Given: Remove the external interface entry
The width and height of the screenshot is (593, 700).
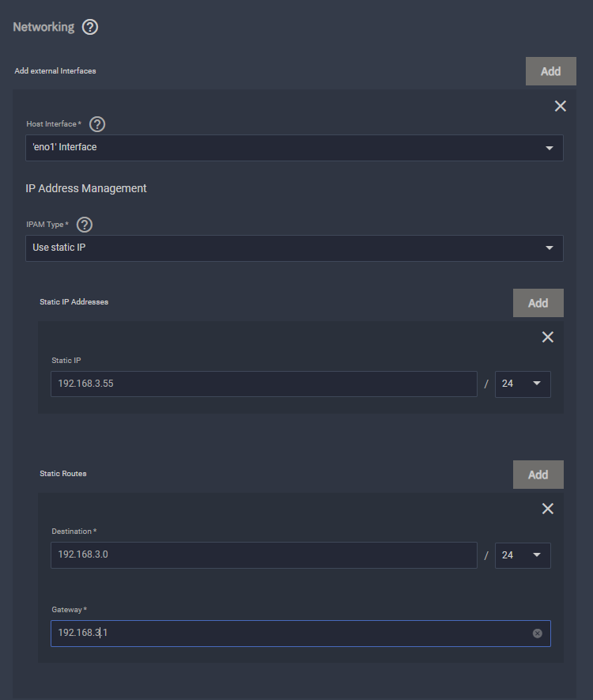Looking at the screenshot, I should pyautogui.click(x=561, y=106).
